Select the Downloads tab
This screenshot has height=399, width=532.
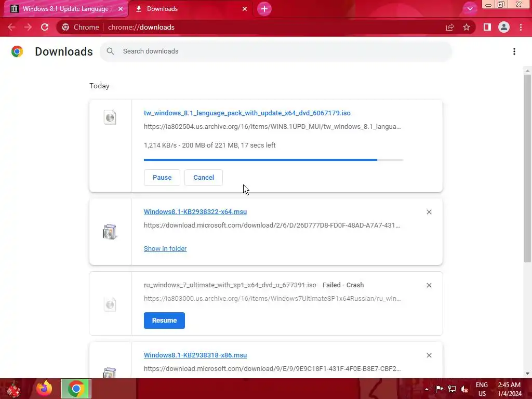point(191,9)
